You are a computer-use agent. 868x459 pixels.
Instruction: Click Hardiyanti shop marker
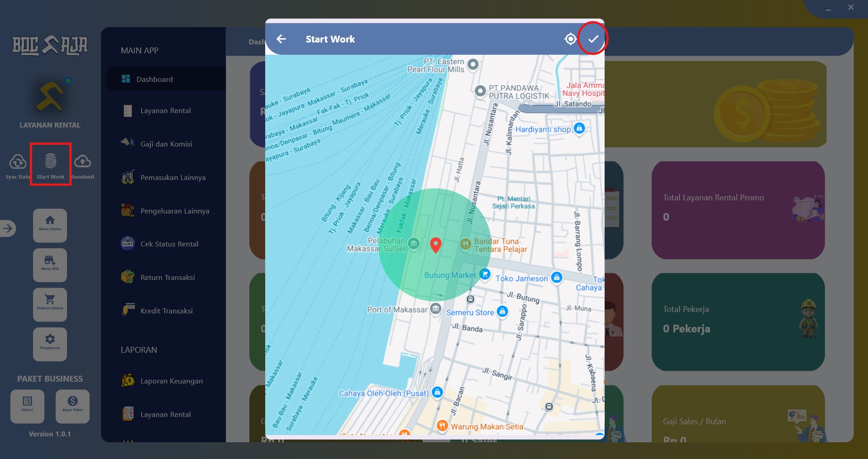coord(579,128)
